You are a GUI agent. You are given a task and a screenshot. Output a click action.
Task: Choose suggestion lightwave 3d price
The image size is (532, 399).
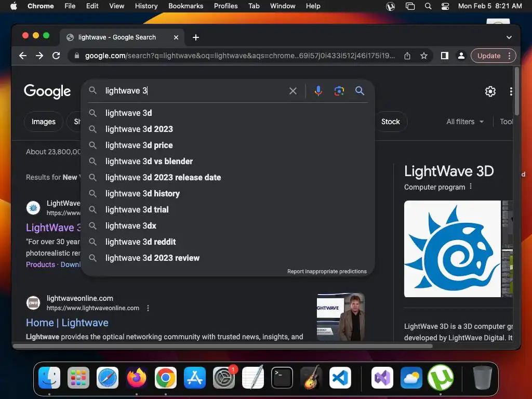pyautogui.click(x=228, y=145)
